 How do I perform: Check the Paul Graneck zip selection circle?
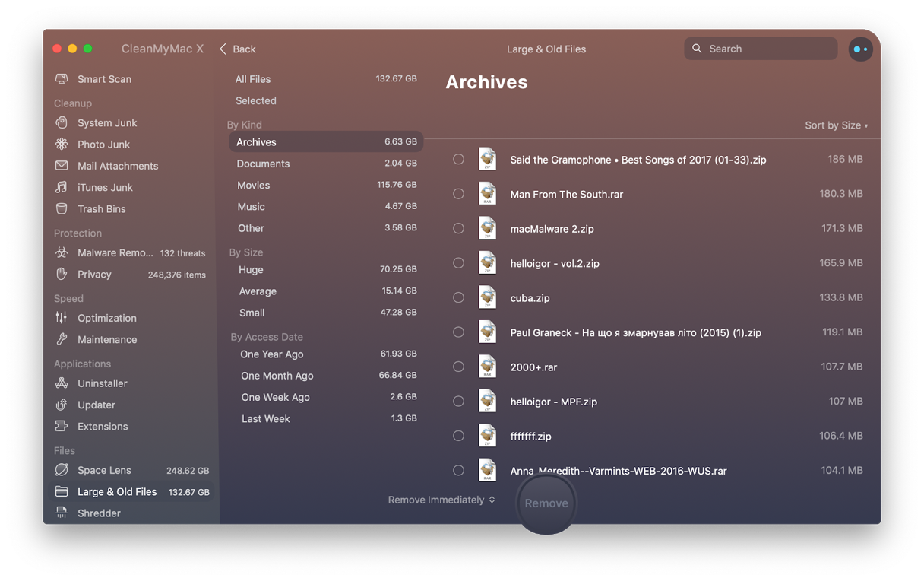click(458, 332)
